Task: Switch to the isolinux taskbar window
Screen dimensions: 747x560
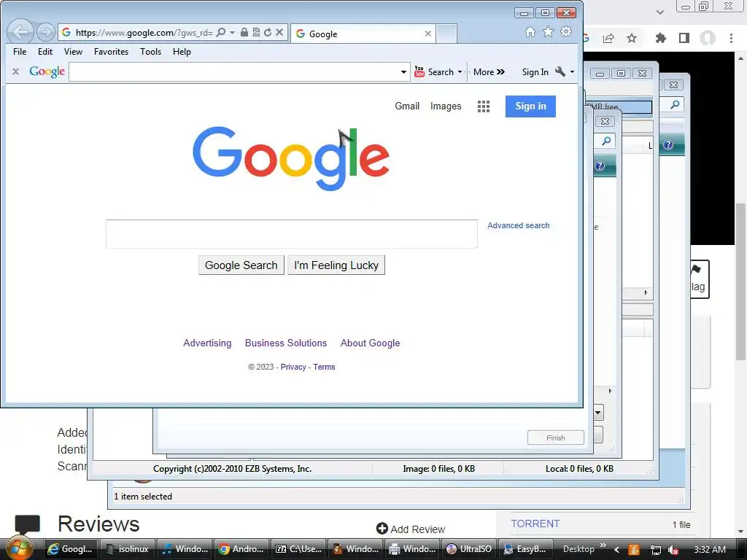Action: pyautogui.click(x=127, y=549)
